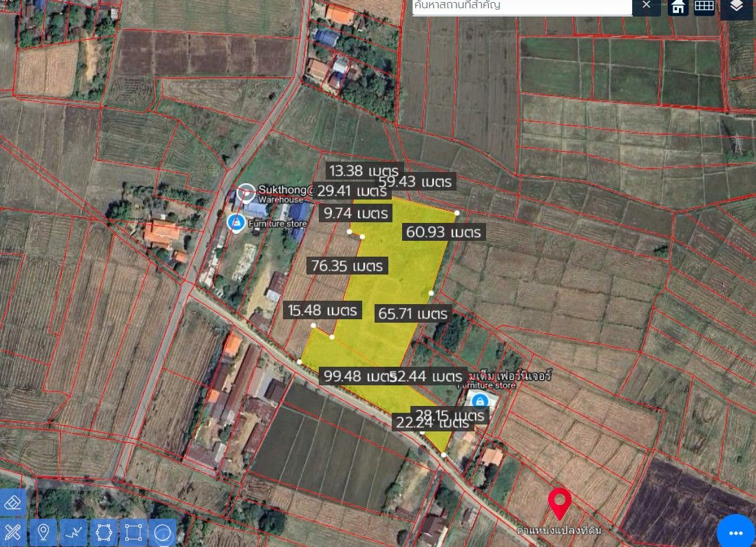Select the polyline drawing tool
This screenshot has width=756, height=547.
[74, 532]
